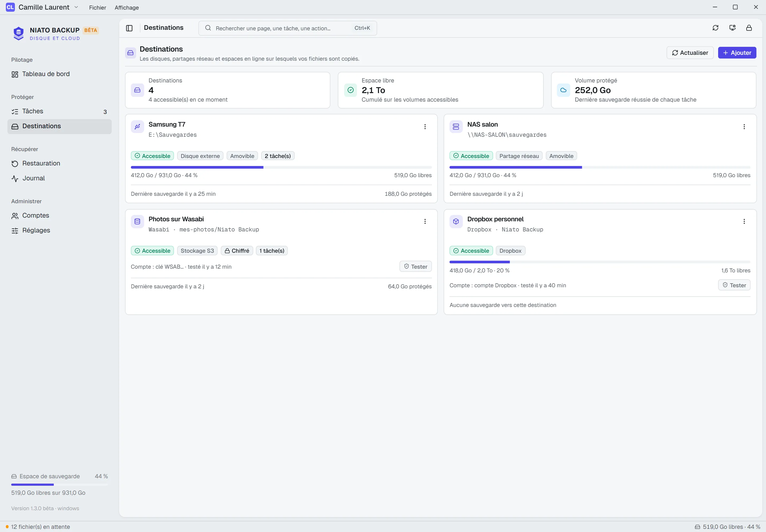Click the Dropbox personnel box icon
Viewport: 766px width, 532px height.
point(456,221)
